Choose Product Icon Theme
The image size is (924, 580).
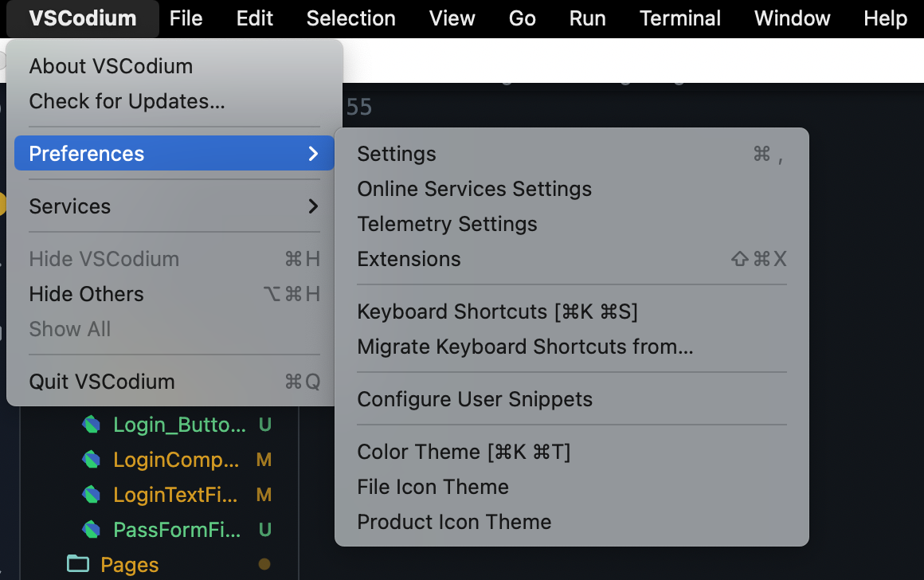pos(572,522)
